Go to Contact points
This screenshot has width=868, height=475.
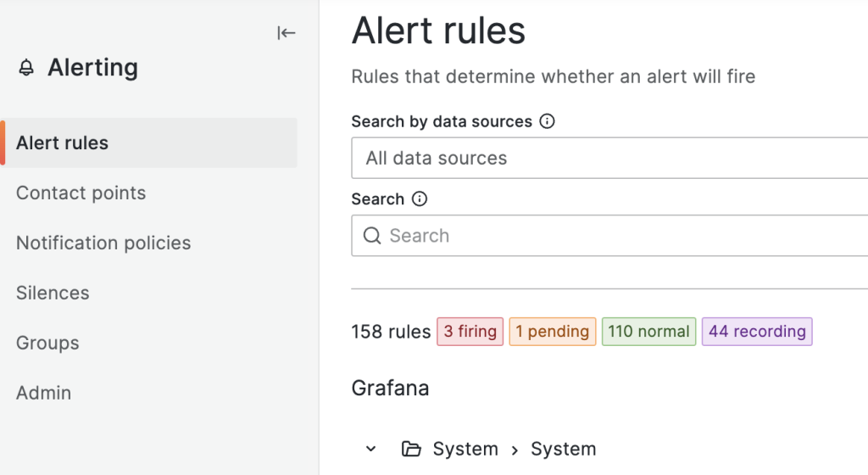tap(81, 193)
